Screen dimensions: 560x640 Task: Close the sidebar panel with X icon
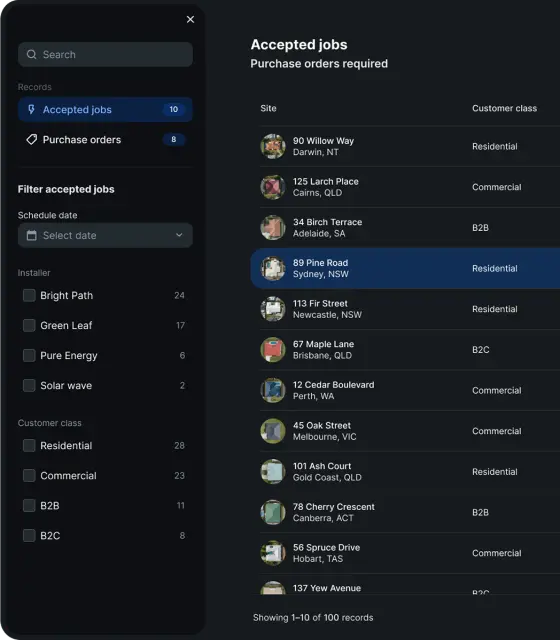tap(190, 19)
